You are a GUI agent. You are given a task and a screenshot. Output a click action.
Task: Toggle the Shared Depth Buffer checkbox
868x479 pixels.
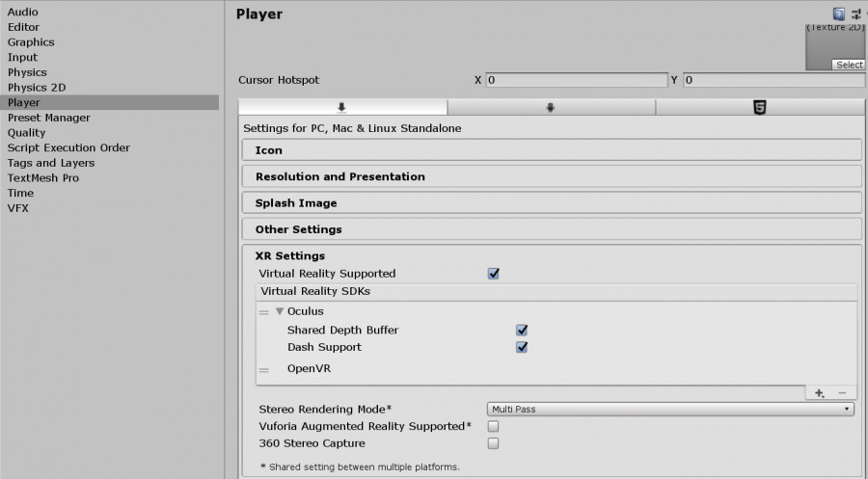point(522,330)
